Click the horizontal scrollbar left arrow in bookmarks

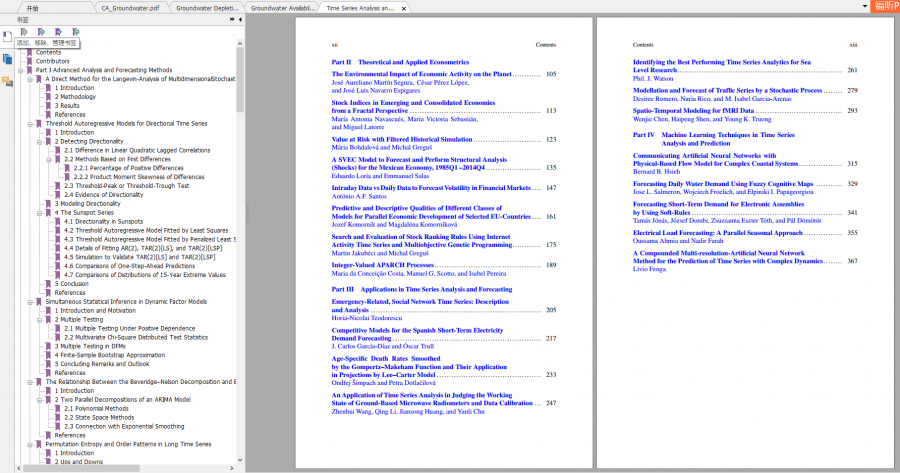coord(19,468)
